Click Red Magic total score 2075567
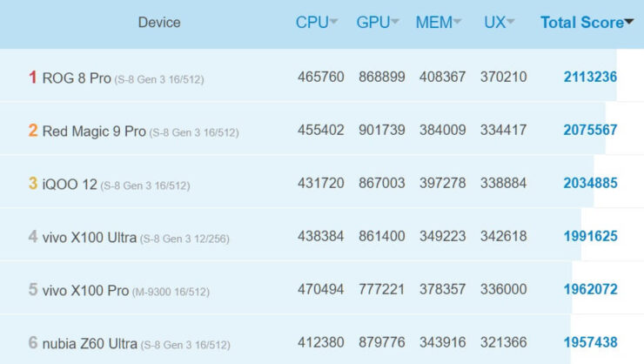The height and width of the screenshot is (364, 644). [x=590, y=131]
